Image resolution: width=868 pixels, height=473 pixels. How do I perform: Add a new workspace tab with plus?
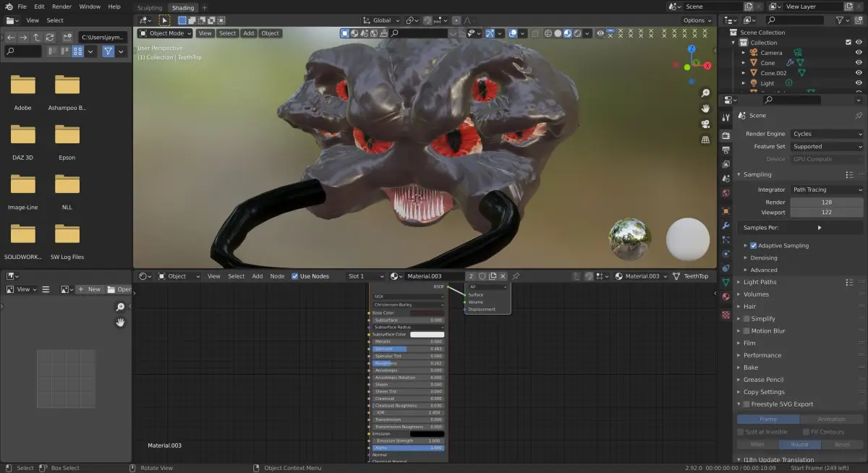click(204, 8)
